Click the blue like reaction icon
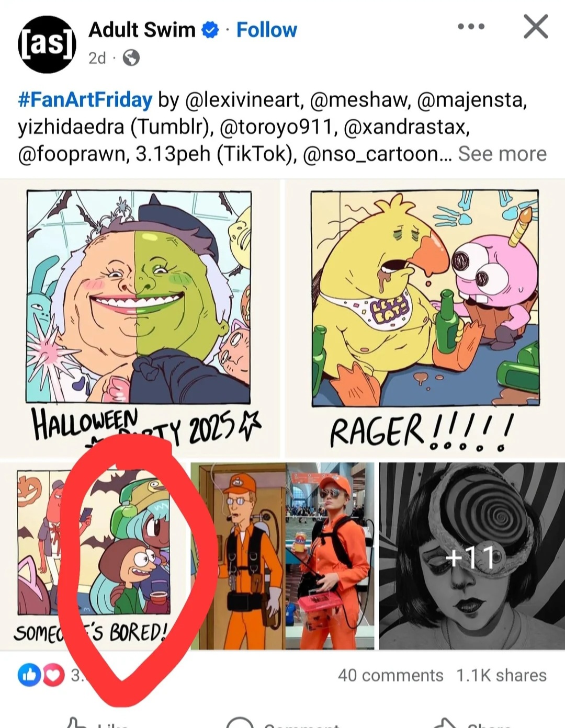 pyautogui.click(x=27, y=675)
